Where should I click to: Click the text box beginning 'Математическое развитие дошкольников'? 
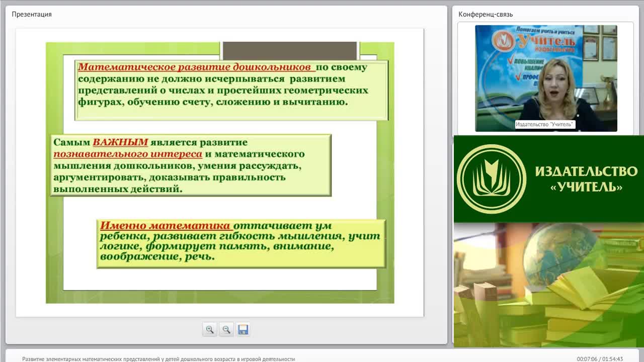[231, 90]
